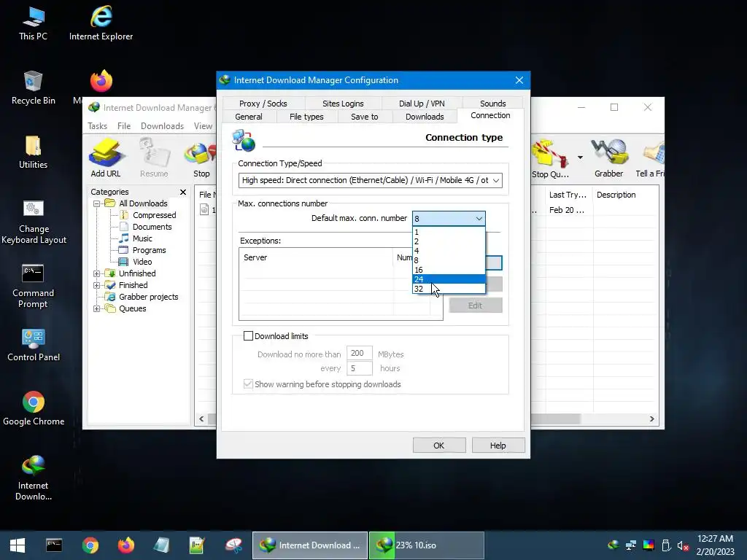This screenshot has width=747, height=560.
Task: Expand the Unfinished category
Action: point(97,274)
